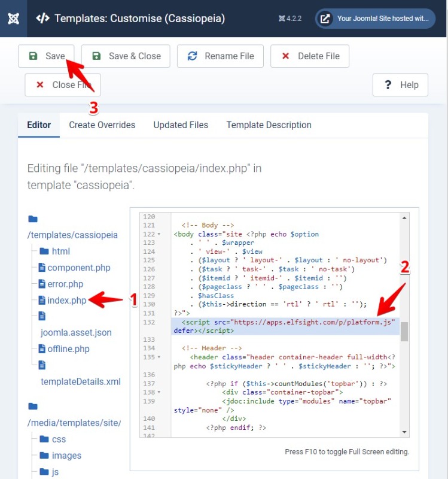Open component.php file
The width and height of the screenshot is (448, 479).
tap(79, 268)
